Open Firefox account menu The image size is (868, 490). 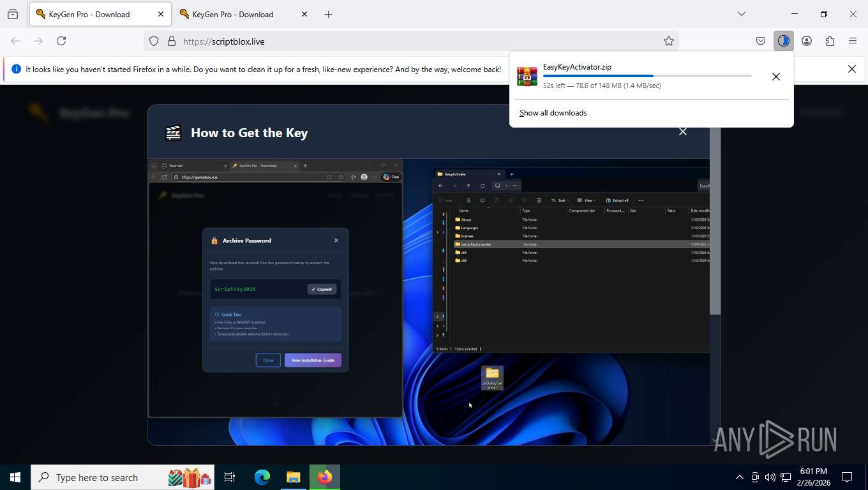tap(807, 41)
